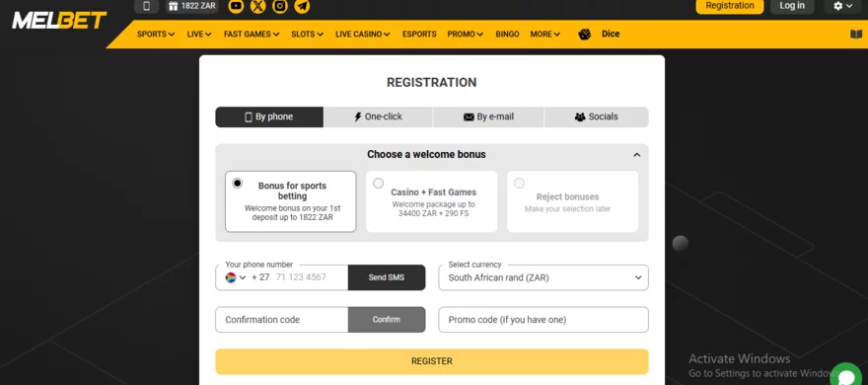Switch to One-click registration tab

coord(378,116)
